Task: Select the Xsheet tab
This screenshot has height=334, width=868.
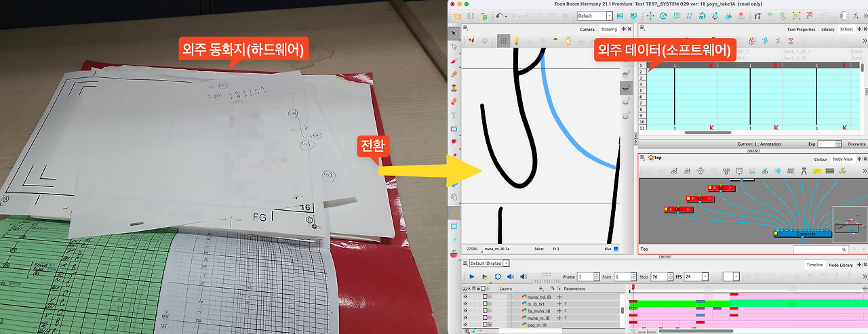Action: click(x=846, y=29)
